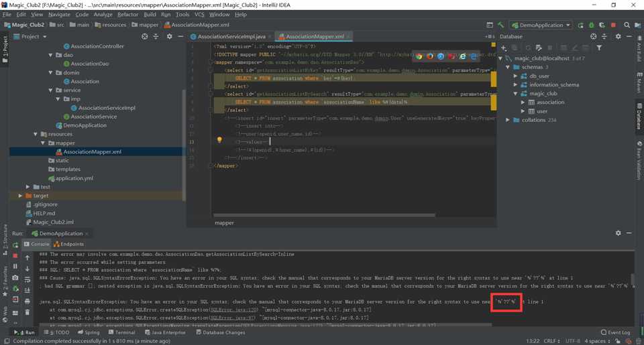644x345 pixels.
Task: Open the Spring tool window
Action: point(89,332)
